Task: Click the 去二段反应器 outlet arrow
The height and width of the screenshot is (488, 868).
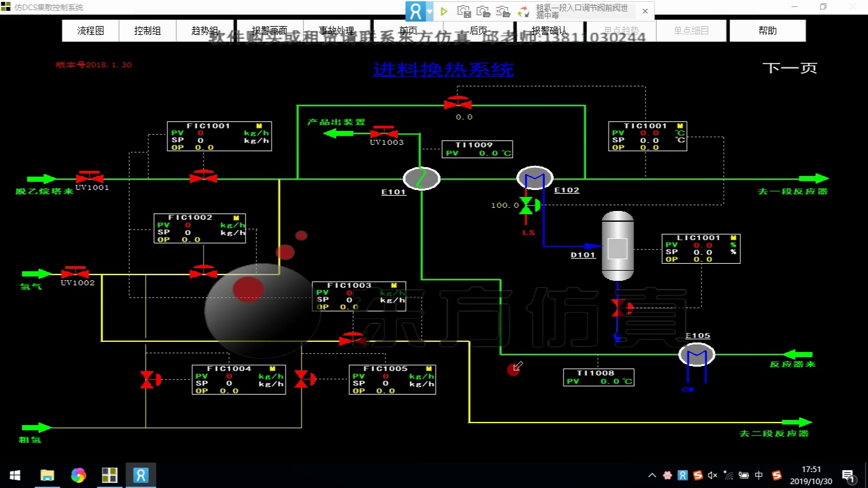Action: (796, 422)
